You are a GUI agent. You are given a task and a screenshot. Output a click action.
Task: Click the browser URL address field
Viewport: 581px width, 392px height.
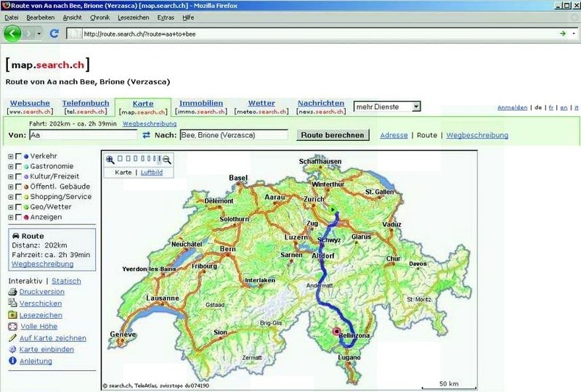coord(319,33)
